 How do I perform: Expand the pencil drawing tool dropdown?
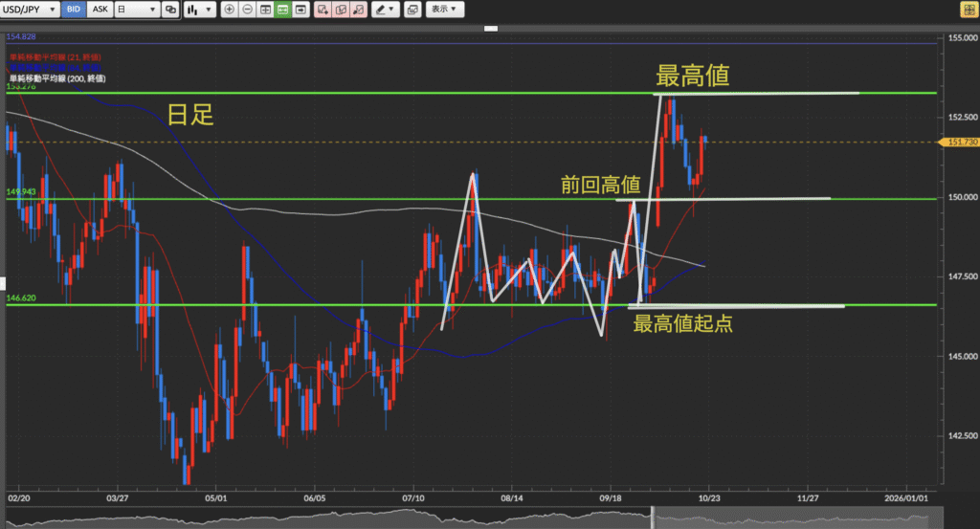pyautogui.click(x=386, y=10)
